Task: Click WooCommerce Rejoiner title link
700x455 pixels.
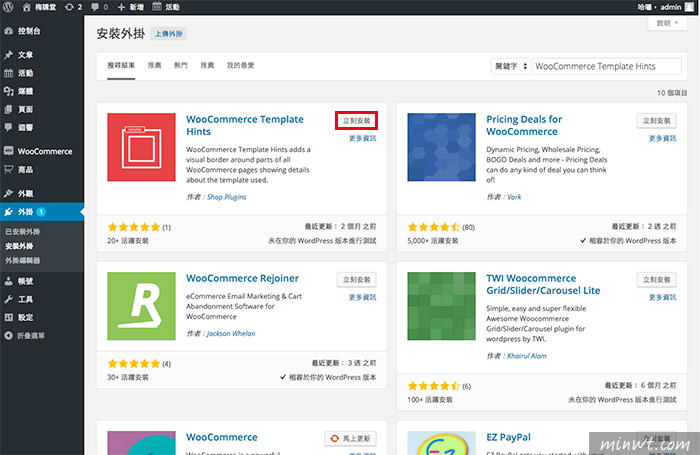Action: (x=242, y=278)
